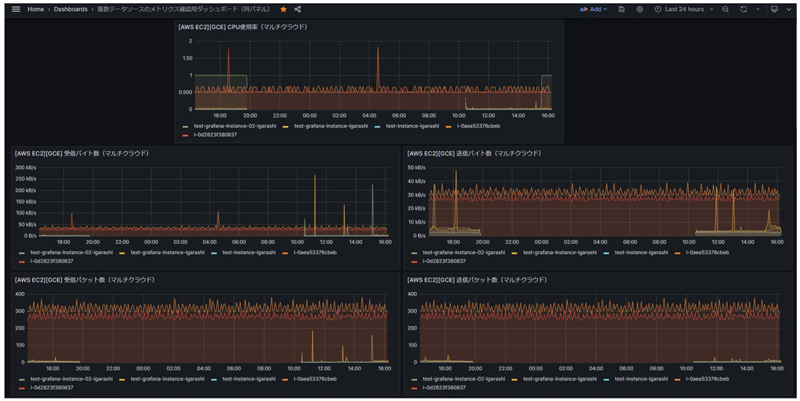Toggle test-instance-igarashi series in CPU panel
This screenshot has height=401, width=800.
pos(412,126)
